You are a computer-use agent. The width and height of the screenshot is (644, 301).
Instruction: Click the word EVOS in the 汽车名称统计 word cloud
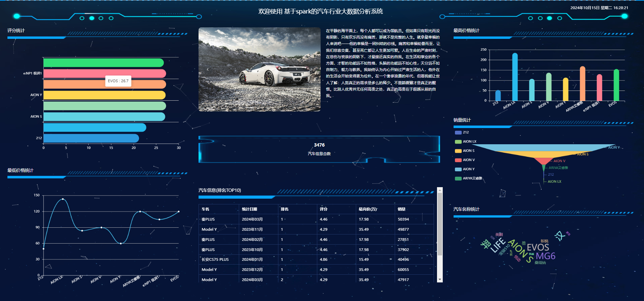[538, 247]
